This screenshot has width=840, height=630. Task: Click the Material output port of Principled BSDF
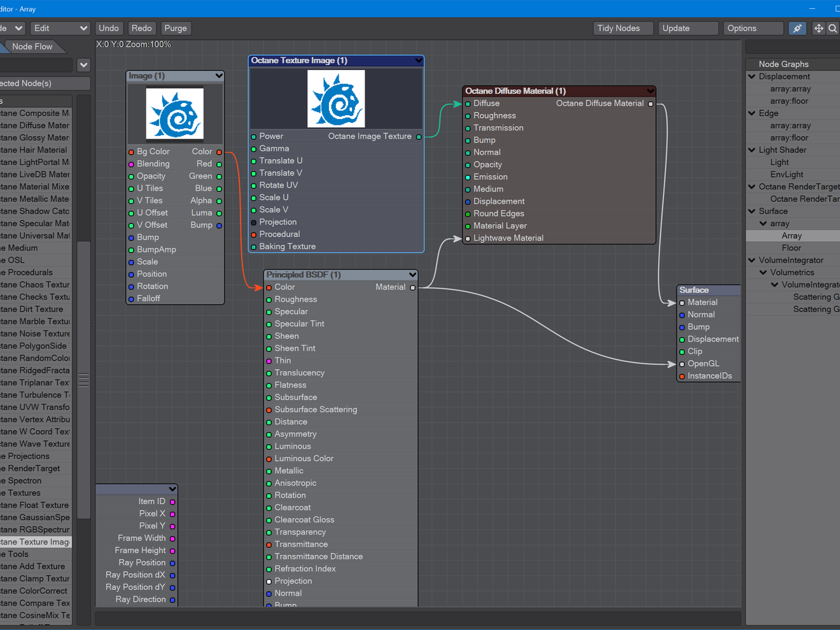[x=413, y=288]
